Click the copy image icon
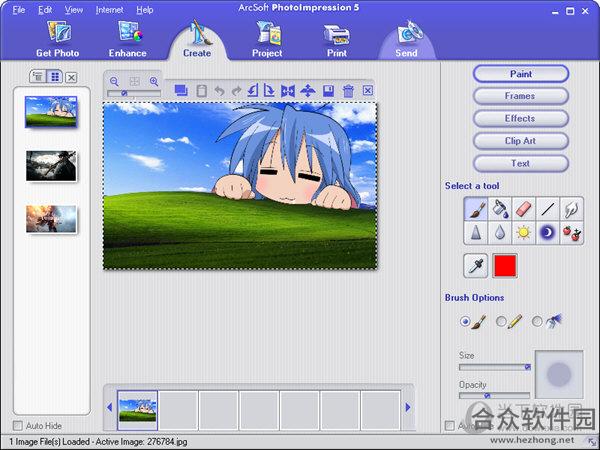Image resolution: width=600 pixels, height=450 pixels. tap(181, 91)
